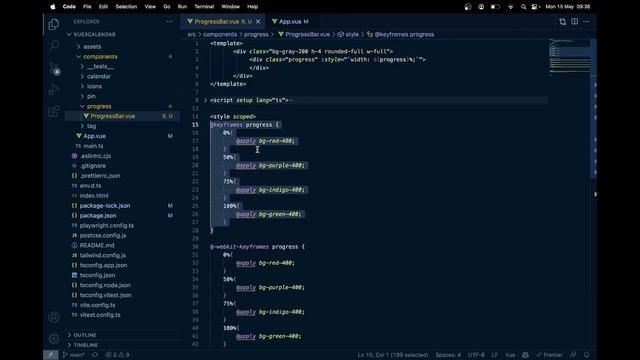The height and width of the screenshot is (360, 640).
Task: Click the battery status icon
Action: point(495,7)
